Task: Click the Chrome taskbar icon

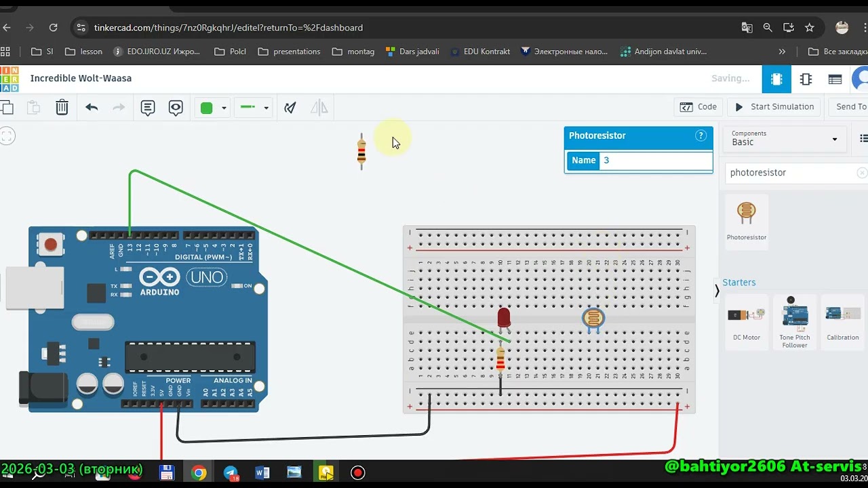Action: (199, 473)
